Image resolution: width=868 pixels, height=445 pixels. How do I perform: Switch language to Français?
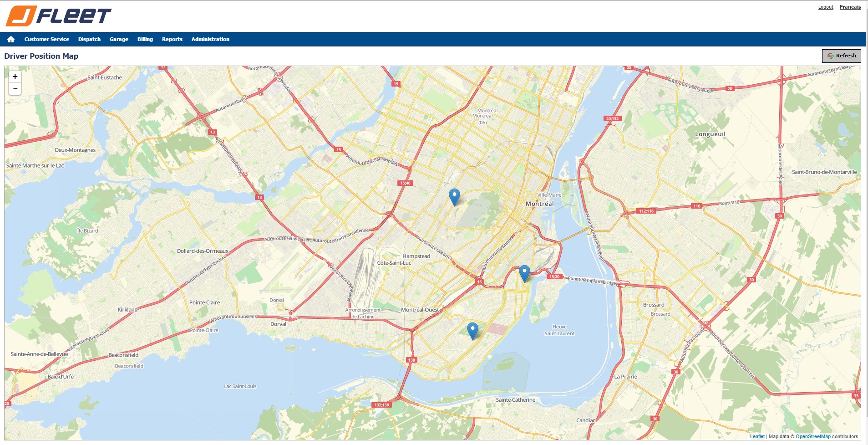(850, 7)
